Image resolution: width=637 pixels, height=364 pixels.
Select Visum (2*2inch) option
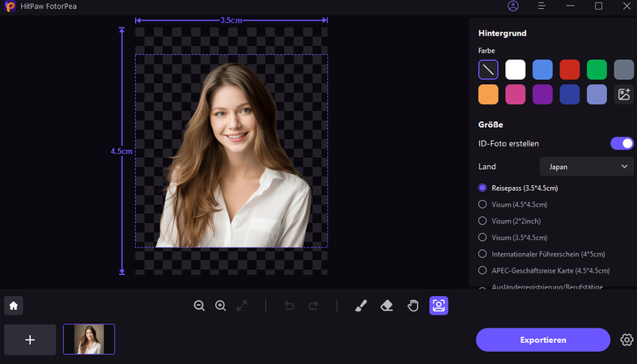pyautogui.click(x=509, y=221)
